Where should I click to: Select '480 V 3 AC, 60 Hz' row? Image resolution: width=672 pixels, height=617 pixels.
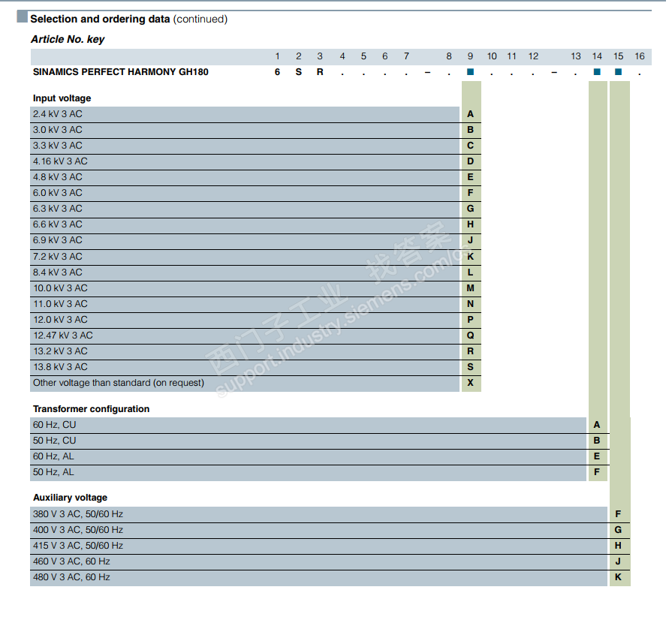tap(319, 577)
